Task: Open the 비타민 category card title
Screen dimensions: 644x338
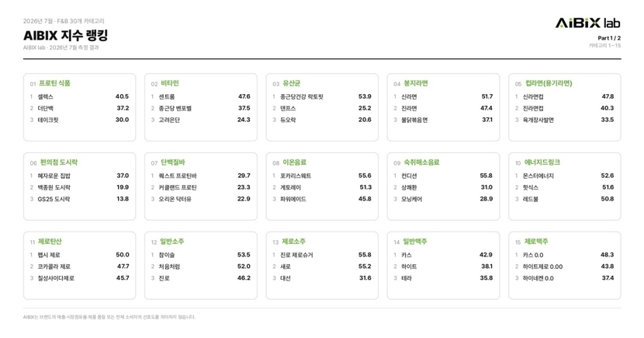Action: pyautogui.click(x=170, y=83)
